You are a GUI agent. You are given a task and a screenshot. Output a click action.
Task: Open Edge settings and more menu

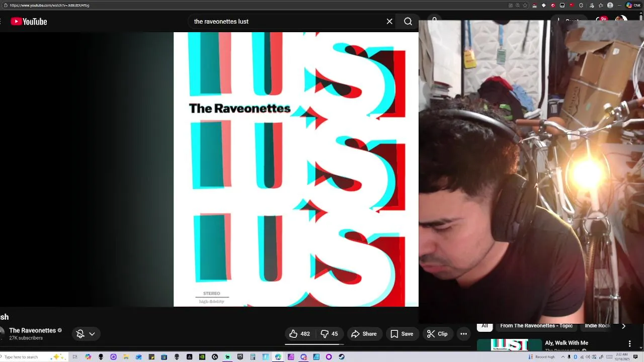pyautogui.click(x=619, y=5)
